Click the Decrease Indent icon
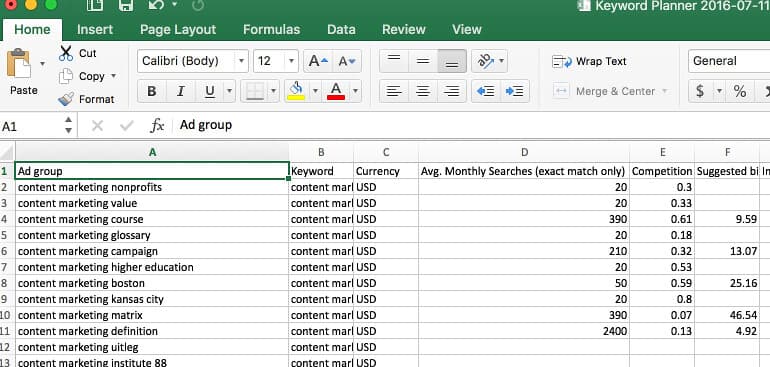This screenshot has width=770, height=367. [x=486, y=91]
